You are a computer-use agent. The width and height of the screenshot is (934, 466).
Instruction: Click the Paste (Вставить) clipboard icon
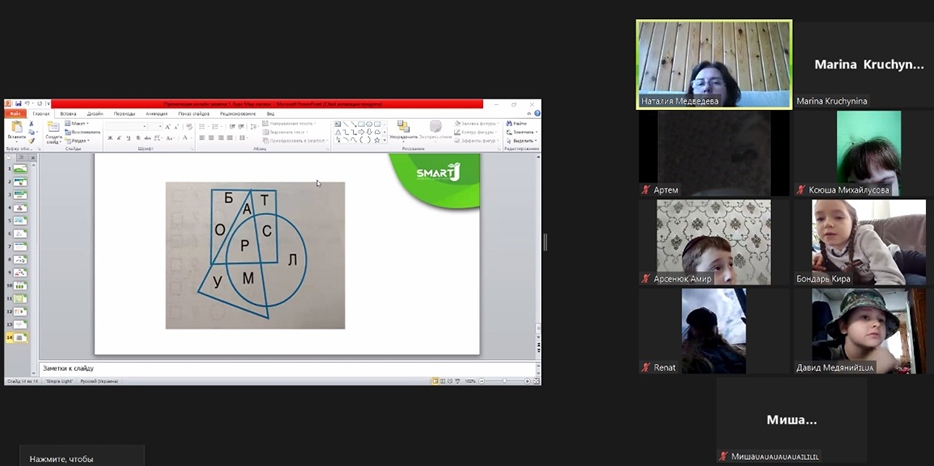click(x=16, y=129)
